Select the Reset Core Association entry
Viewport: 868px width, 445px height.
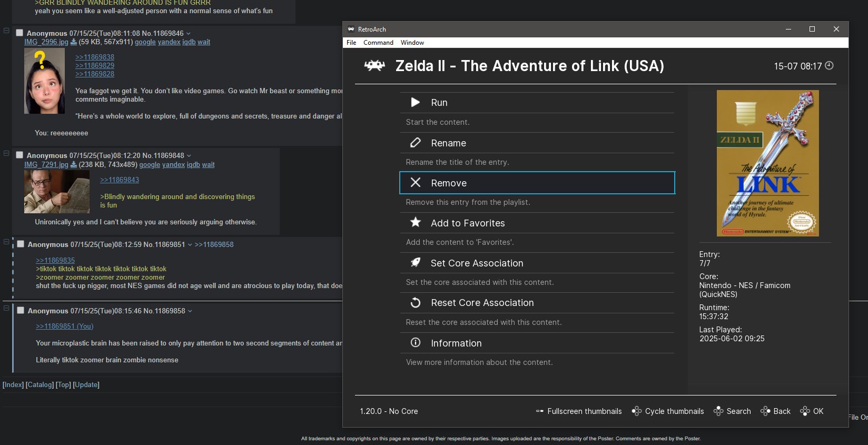coord(537,303)
